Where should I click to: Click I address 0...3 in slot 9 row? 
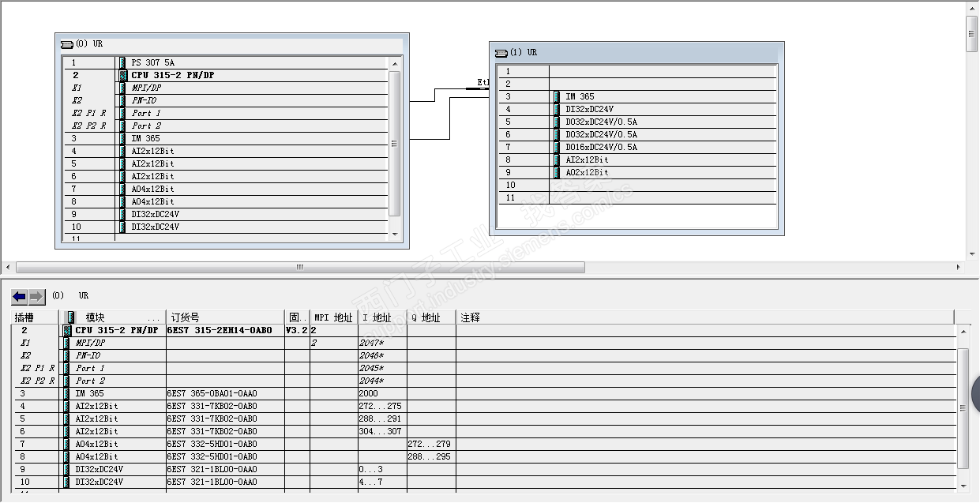pyautogui.click(x=382, y=469)
